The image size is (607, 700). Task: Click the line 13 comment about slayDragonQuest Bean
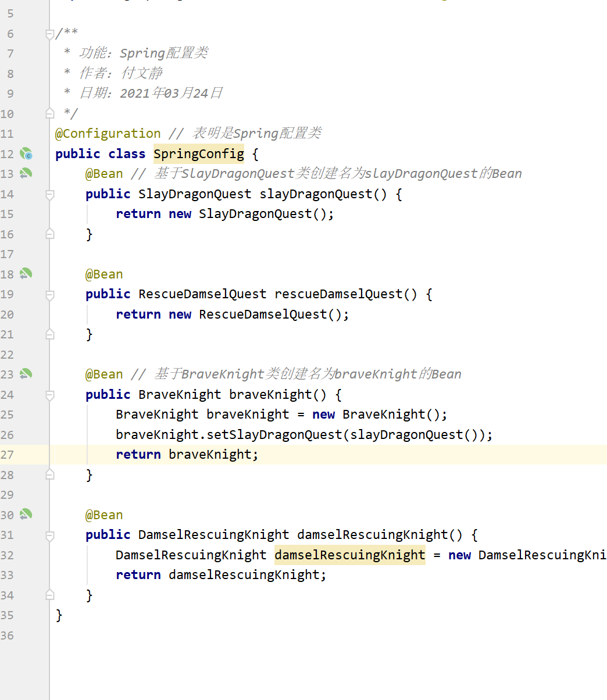coord(327,174)
